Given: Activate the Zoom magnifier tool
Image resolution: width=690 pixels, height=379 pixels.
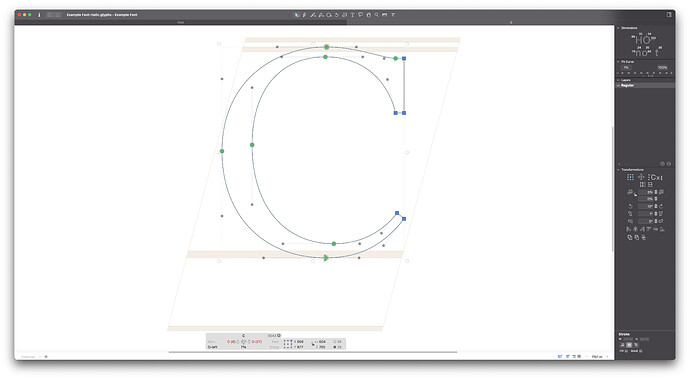Looking at the screenshot, I should point(376,15).
